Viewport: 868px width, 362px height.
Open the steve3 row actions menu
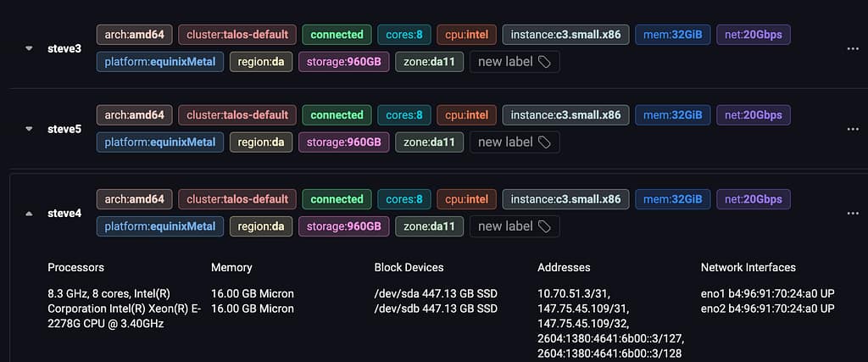[853, 48]
